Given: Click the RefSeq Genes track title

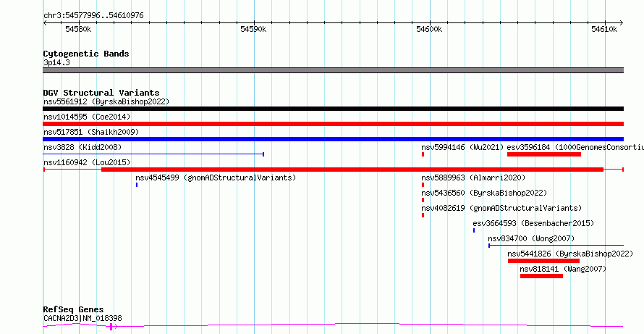Looking at the screenshot, I should pyautogui.click(x=74, y=309).
